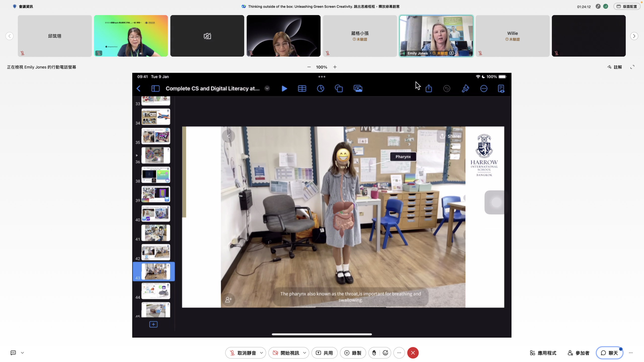Viewport: 644px width, 362px height.
Task: Click the insert media photo icon
Action: tap(358, 88)
